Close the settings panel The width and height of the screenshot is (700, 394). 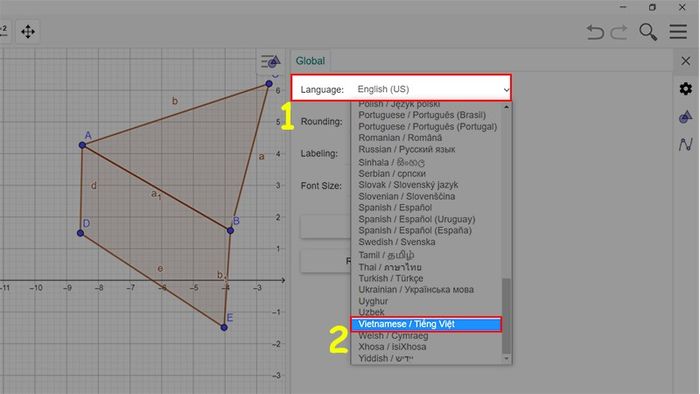pos(686,61)
